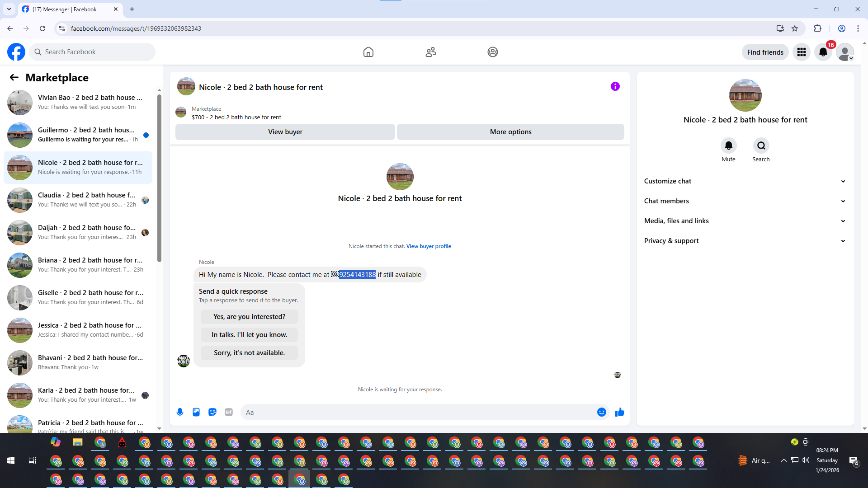Open the Facebook menu grid icon
The image size is (868, 488).
[x=802, y=52]
